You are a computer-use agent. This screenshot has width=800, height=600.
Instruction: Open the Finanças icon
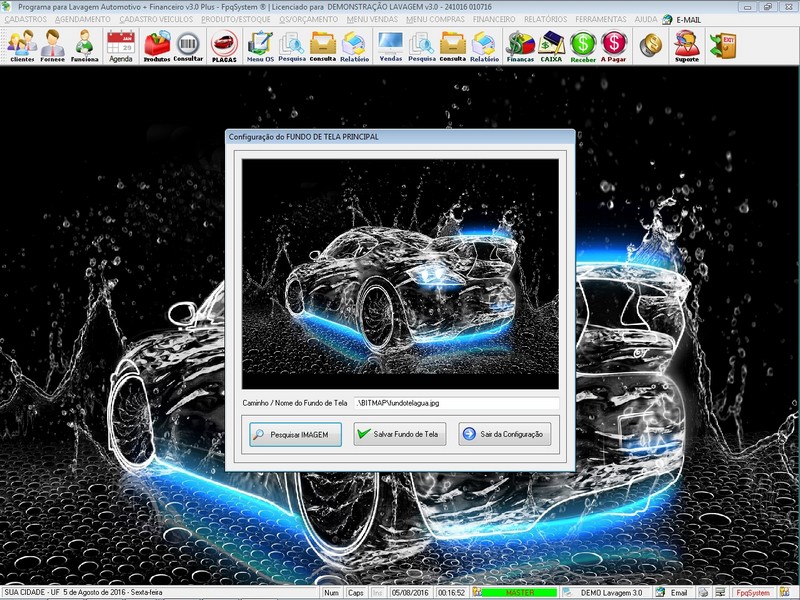(520, 46)
